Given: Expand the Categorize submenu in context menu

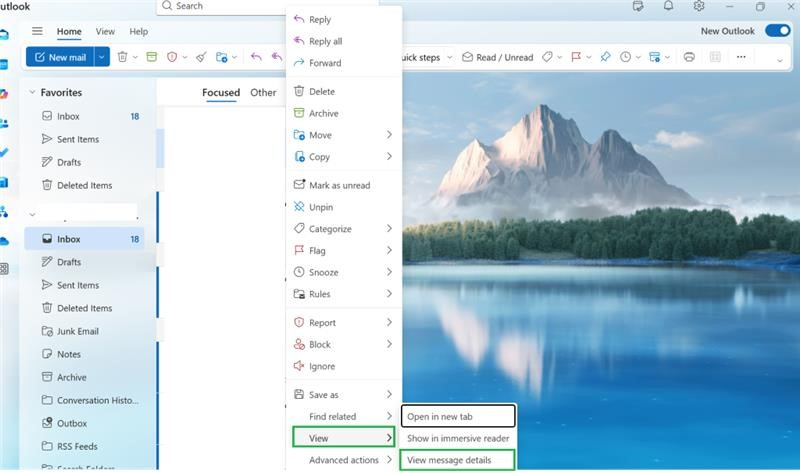Looking at the screenshot, I should (x=343, y=229).
